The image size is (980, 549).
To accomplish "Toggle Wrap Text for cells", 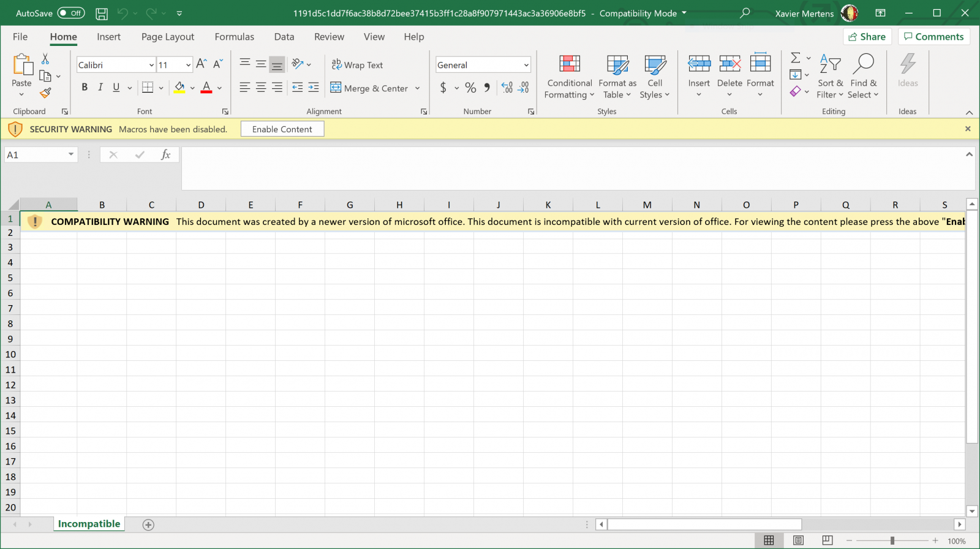I will pyautogui.click(x=357, y=65).
